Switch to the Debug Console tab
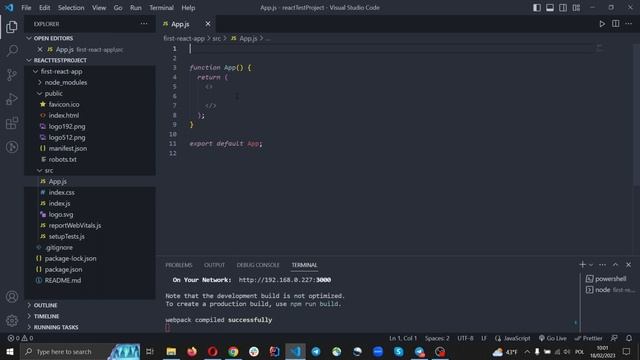 click(x=258, y=265)
